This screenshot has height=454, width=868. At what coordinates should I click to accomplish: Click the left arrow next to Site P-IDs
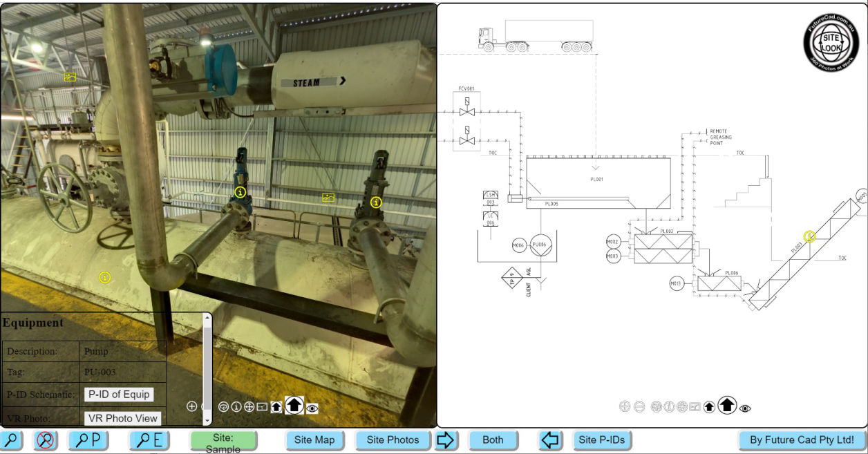(x=550, y=440)
